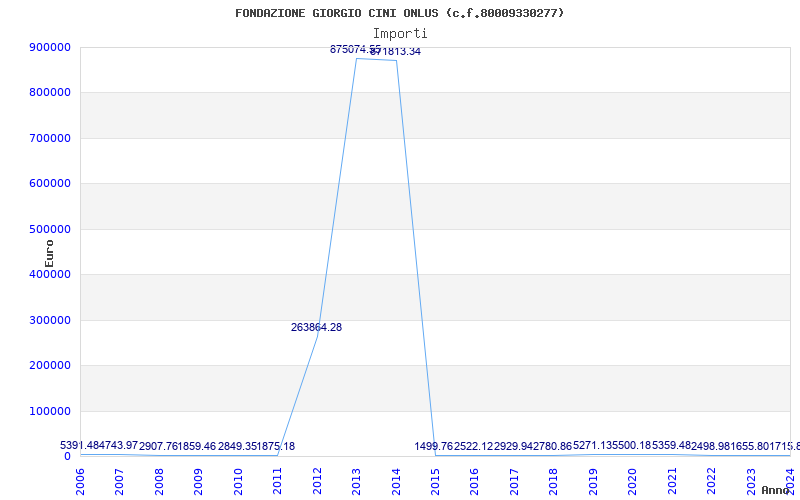Click the 'Euro' y-axis label
Screen dimensions: 800x500
(49, 252)
